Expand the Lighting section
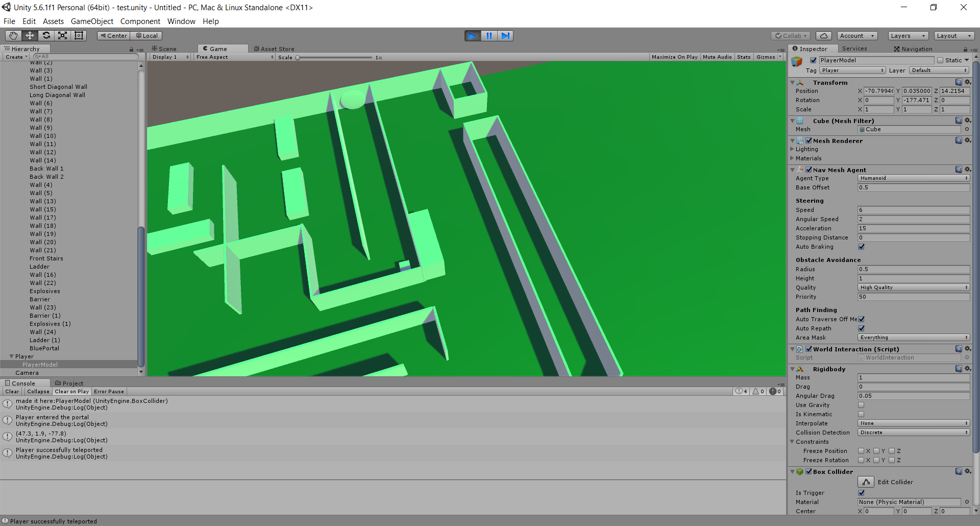 coord(792,149)
